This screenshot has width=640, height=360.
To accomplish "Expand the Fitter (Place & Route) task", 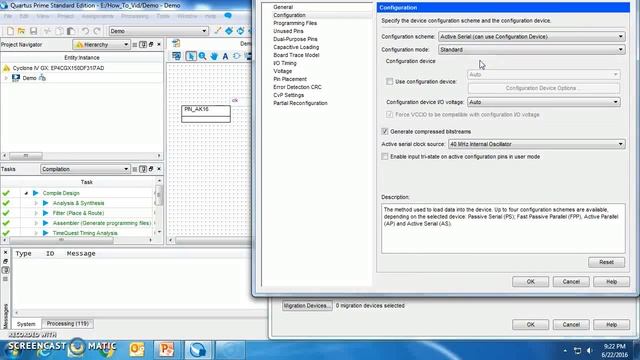I will pyautogui.click(x=36, y=213).
